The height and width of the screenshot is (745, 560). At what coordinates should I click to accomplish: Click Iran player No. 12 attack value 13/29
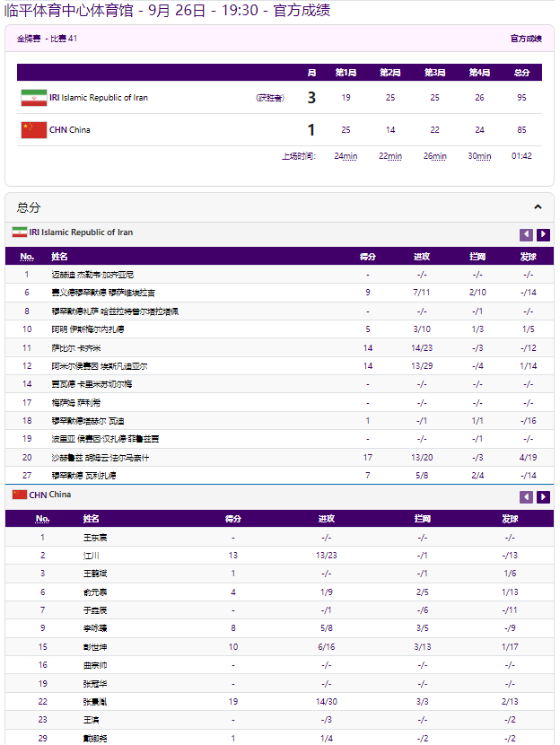coord(422,366)
